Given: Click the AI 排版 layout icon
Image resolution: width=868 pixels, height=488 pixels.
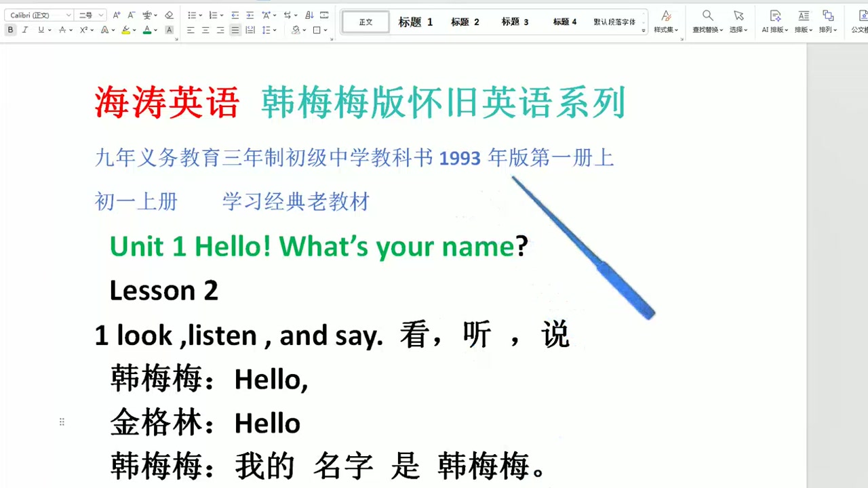Looking at the screenshot, I should pos(775,22).
